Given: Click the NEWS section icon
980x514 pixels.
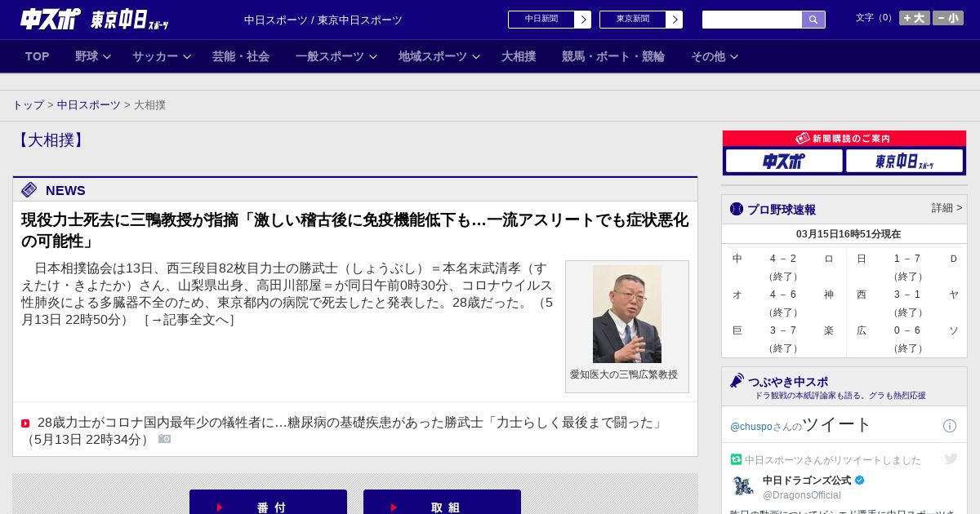Looking at the screenshot, I should (29, 190).
